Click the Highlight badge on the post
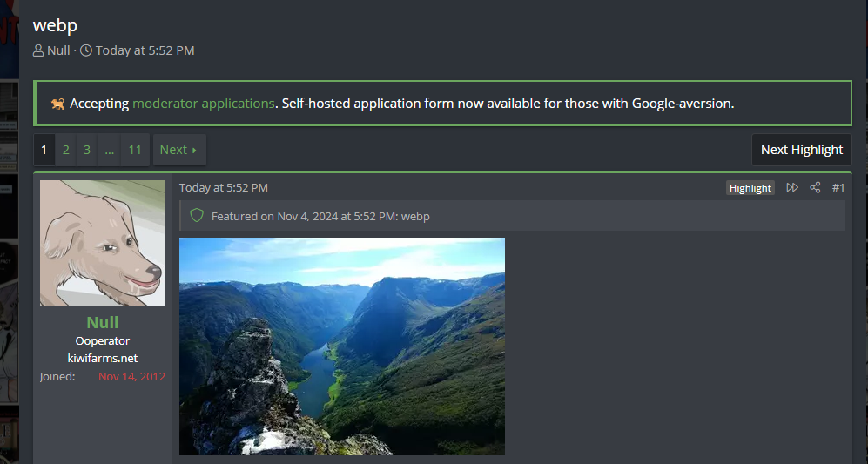 750,188
